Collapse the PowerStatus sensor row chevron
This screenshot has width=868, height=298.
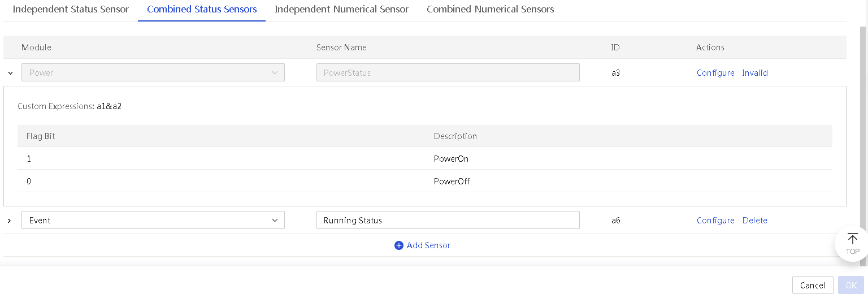[x=10, y=73]
